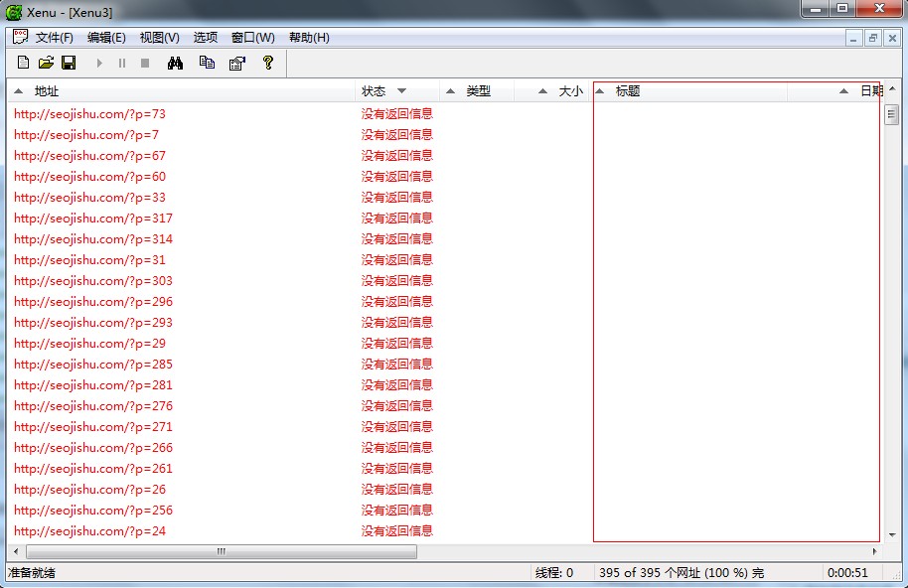This screenshot has width=908, height=588.
Task: Click the Pause icon in toolbar
Action: [x=122, y=63]
